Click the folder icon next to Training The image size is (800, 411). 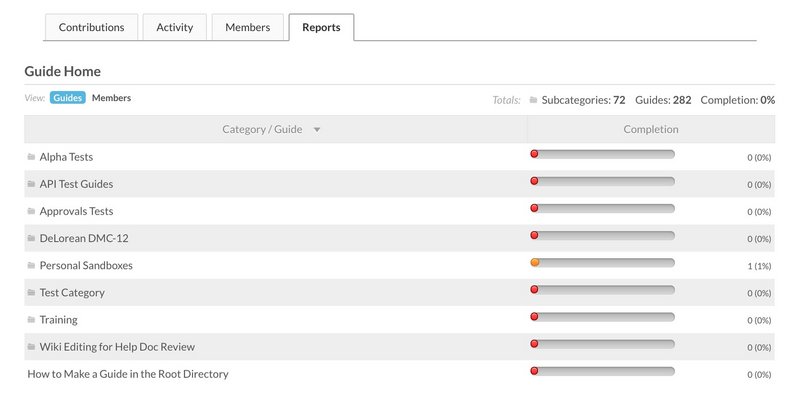pyautogui.click(x=31, y=320)
